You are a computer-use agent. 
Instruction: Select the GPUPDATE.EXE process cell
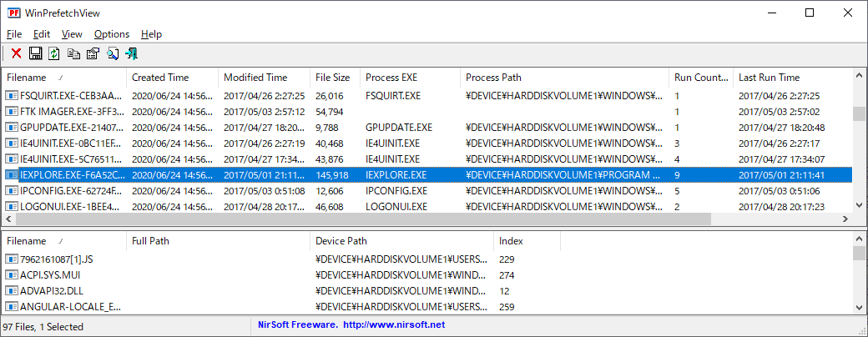pyautogui.click(x=399, y=128)
